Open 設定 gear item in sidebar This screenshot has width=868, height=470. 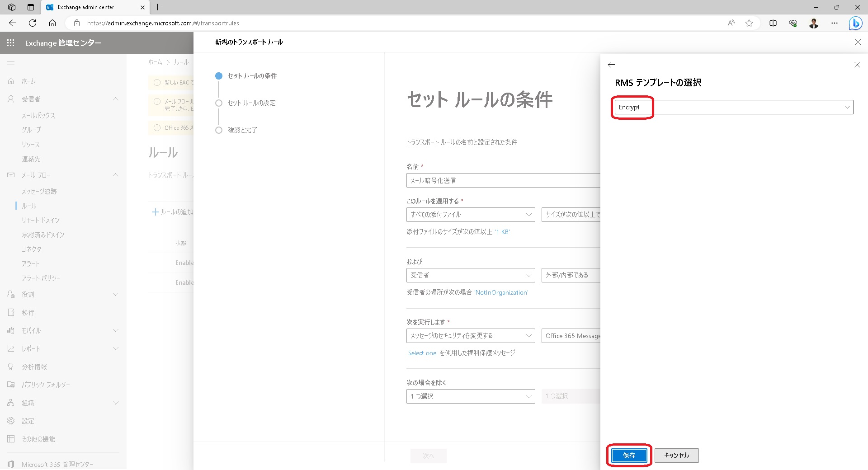point(28,420)
